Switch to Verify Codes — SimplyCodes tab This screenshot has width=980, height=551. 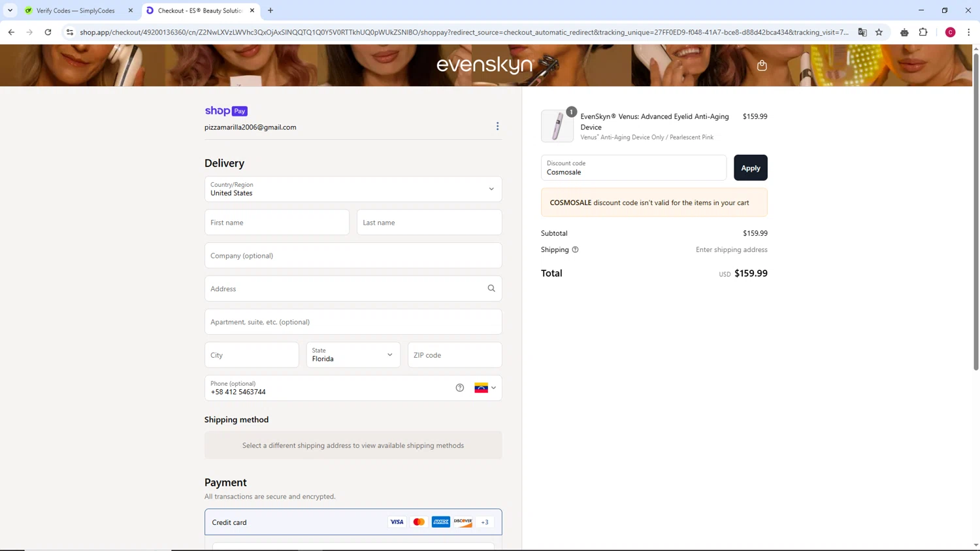[x=75, y=10]
